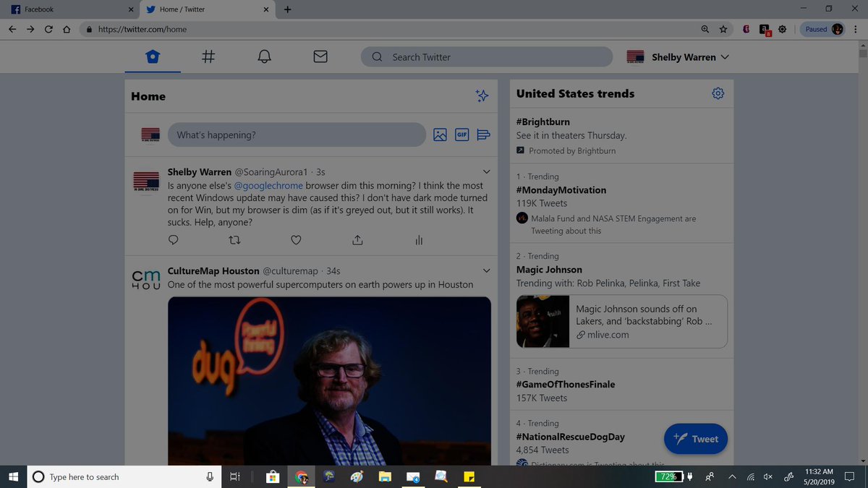Viewport: 868px width, 488px height.
Task: Open the 72% battery indicator
Action: click(668, 476)
